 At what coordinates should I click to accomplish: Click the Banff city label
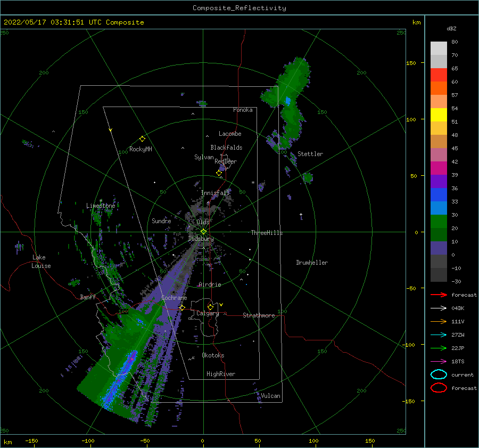(x=88, y=297)
